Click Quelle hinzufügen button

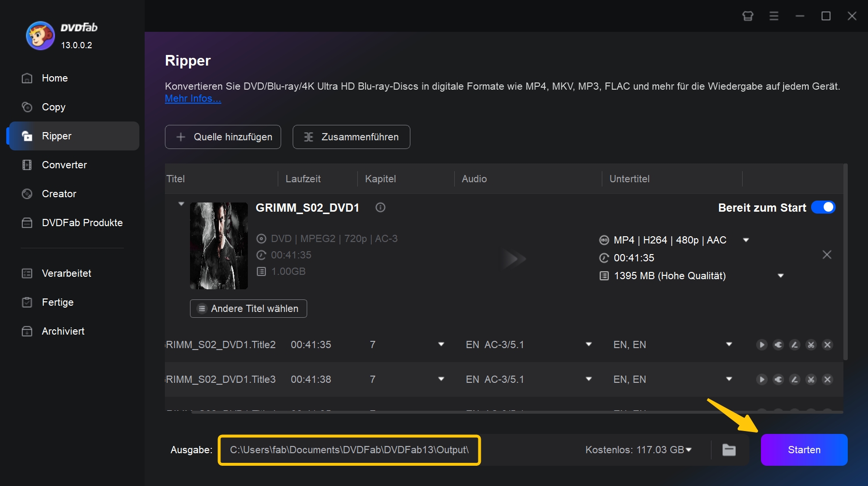tap(223, 137)
